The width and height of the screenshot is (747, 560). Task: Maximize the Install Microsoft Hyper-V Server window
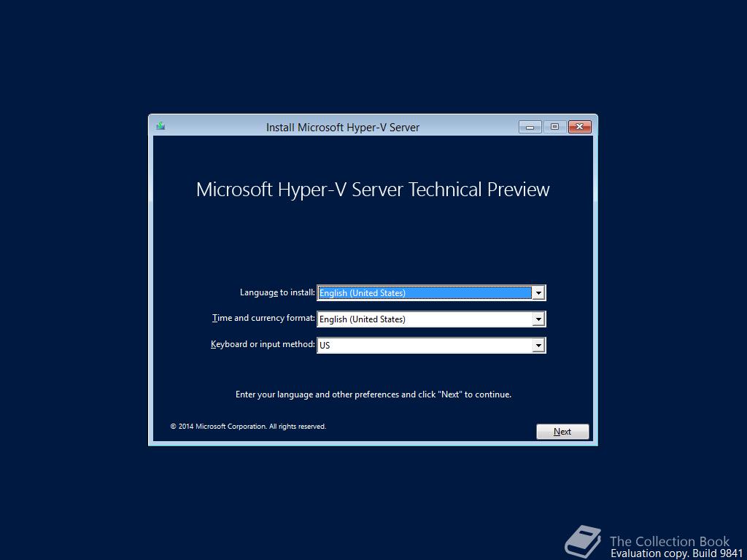[554, 127]
